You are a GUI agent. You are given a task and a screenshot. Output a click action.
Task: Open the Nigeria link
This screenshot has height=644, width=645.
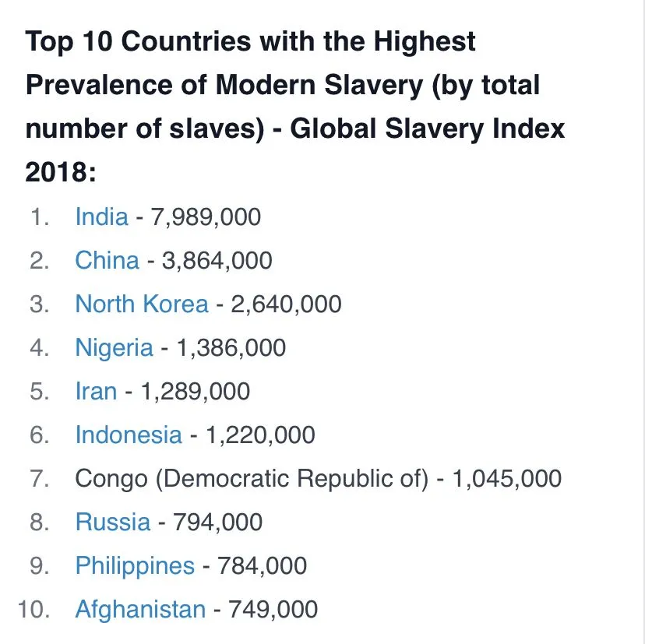114,347
